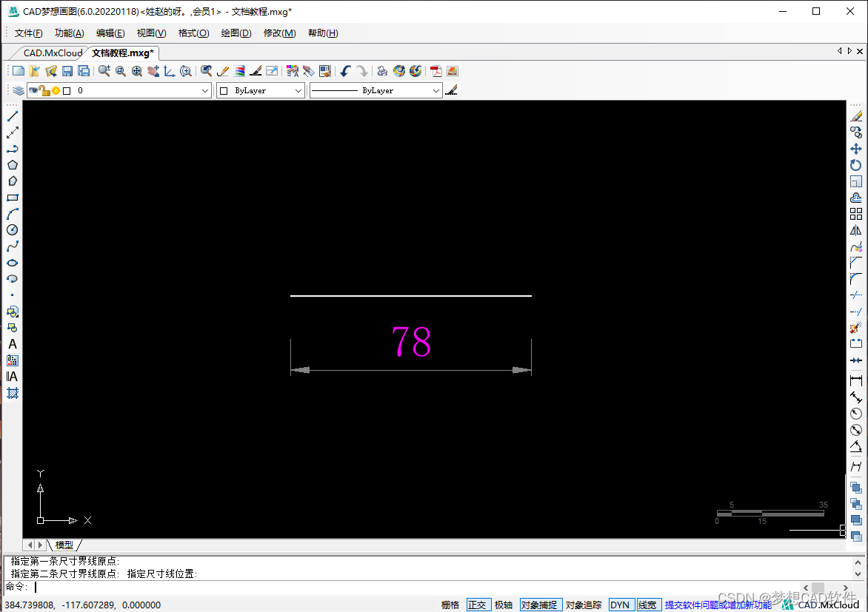This screenshot has width=868, height=612.
Task: Open the 视图(V) menu
Action: coord(152,33)
